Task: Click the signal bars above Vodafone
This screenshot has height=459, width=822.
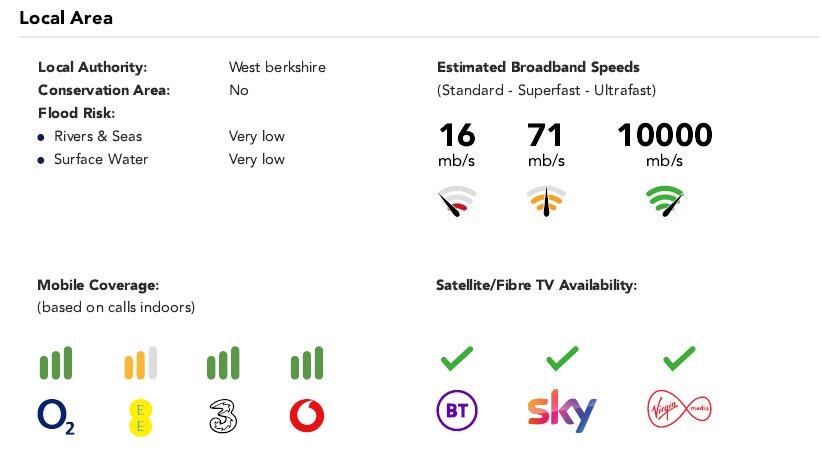Action: click(306, 364)
